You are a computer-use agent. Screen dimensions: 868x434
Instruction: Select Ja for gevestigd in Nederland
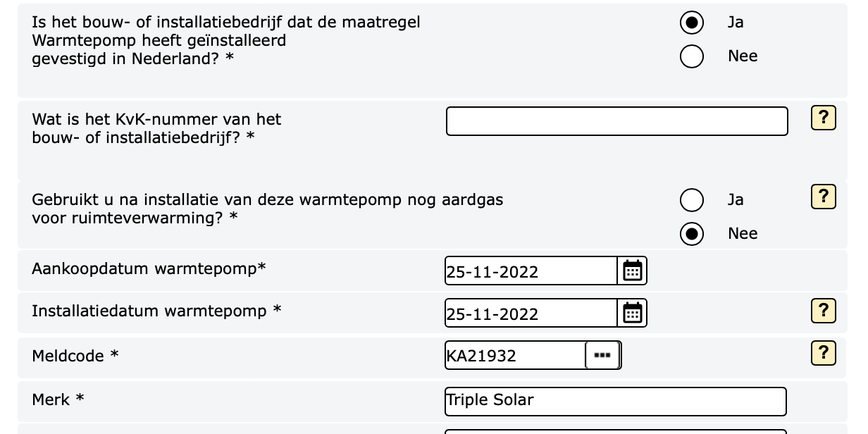(692, 23)
